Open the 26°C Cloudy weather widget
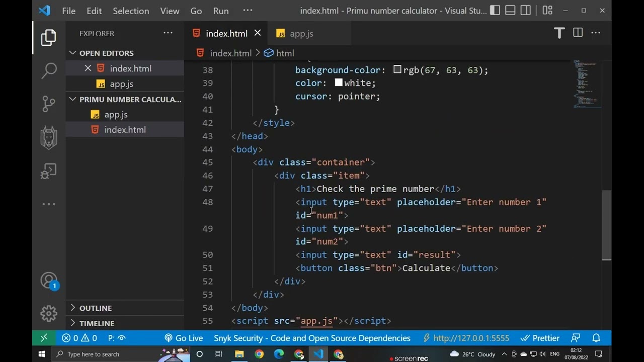This screenshot has width=644, height=362. coord(472,354)
